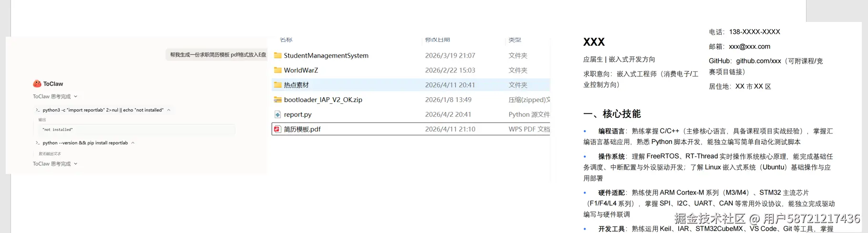Click the 名称 column header
Viewport: 868px width, 233px height.
click(x=286, y=40)
